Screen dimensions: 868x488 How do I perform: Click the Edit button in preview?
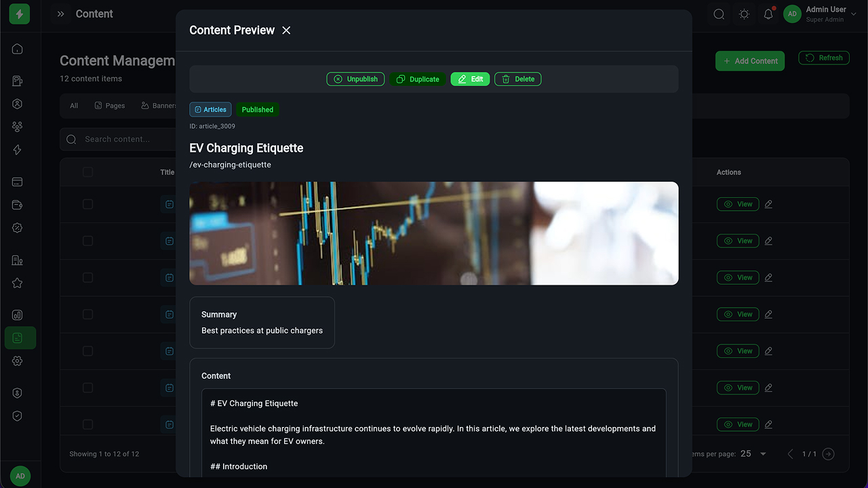point(470,79)
